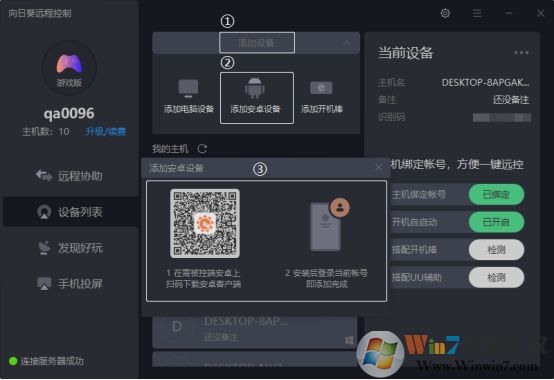Screen dimensions: 554x380
Task: Open 手机投屏 phone screen casting tab
Action: pyautogui.click(x=70, y=283)
